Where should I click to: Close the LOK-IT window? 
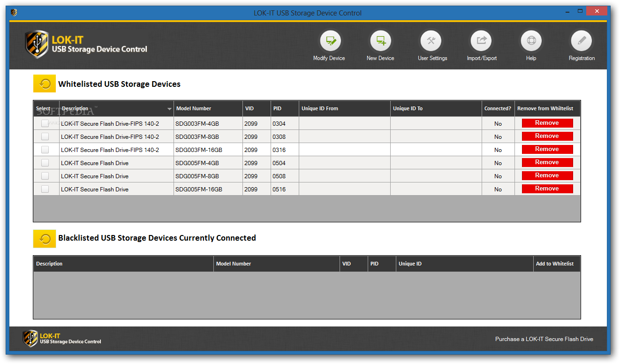click(x=597, y=11)
